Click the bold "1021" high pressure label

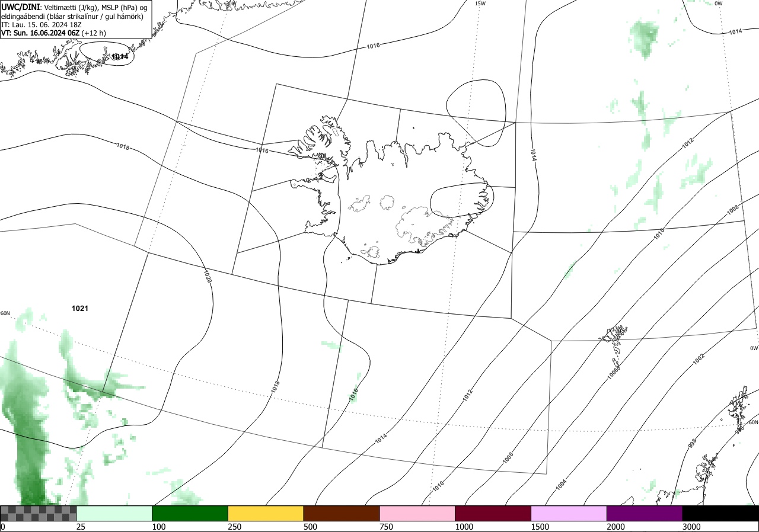[x=80, y=308]
